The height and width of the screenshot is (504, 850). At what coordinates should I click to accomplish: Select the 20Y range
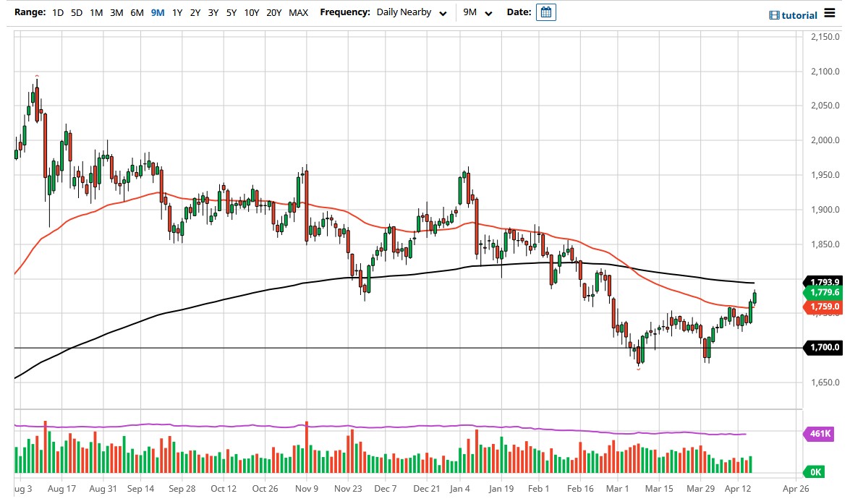click(273, 12)
